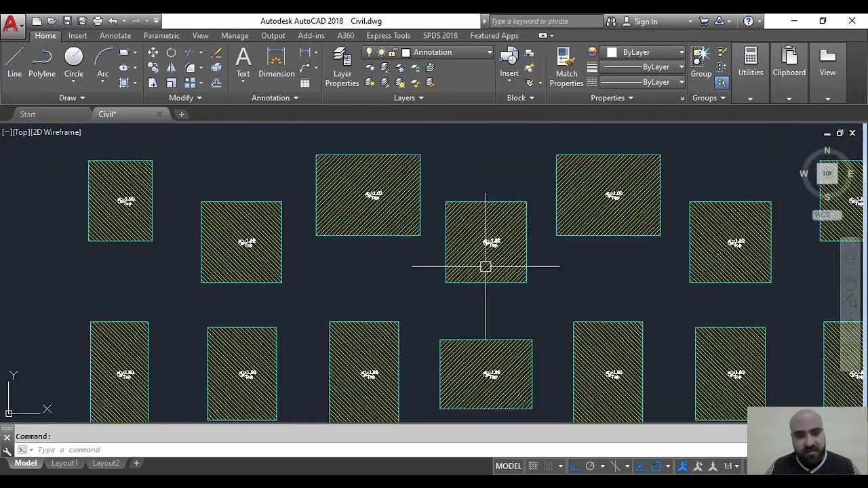This screenshot has width=868, height=488.
Task: Click the Scale tool
Action: pos(171,83)
